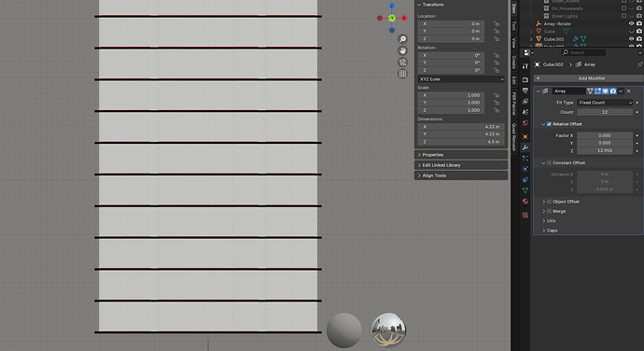Image resolution: width=644 pixels, height=351 pixels.
Task: Click the blue Z axis gizmo ball
Action: [x=392, y=6]
